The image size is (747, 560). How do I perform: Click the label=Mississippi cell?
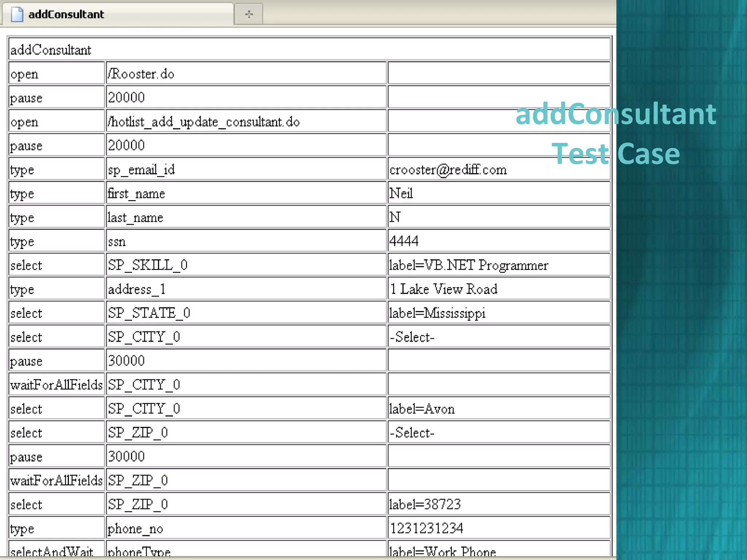click(x=499, y=313)
